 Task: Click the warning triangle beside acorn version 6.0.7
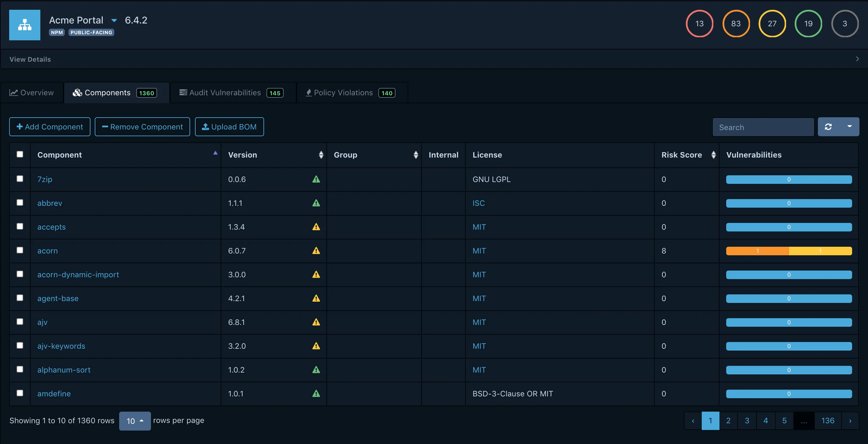pos(316,251)
